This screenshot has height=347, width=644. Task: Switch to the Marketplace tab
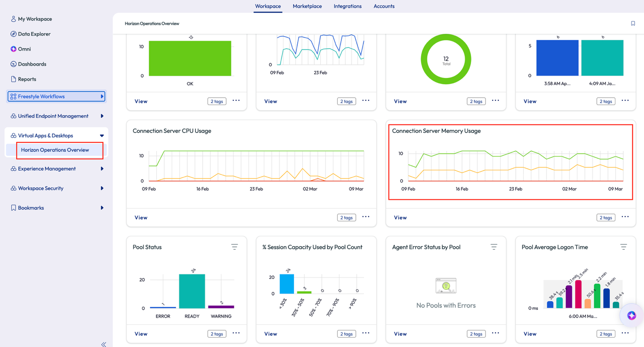pos(307,6)
